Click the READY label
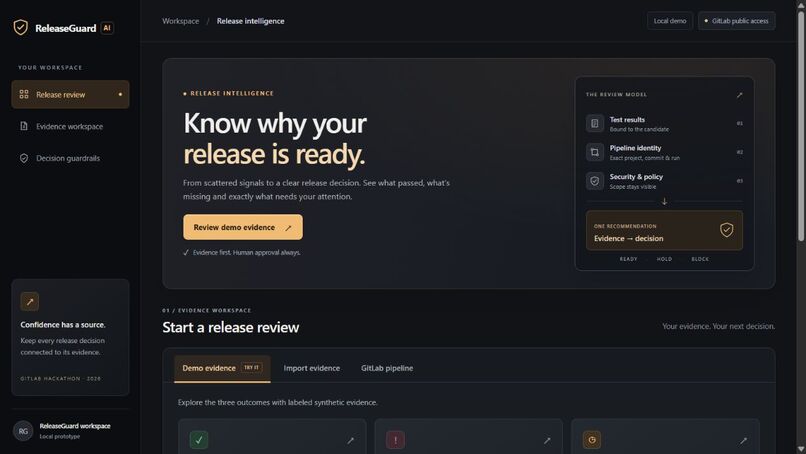This screenshot has height=454, width=806. (628, 259)
